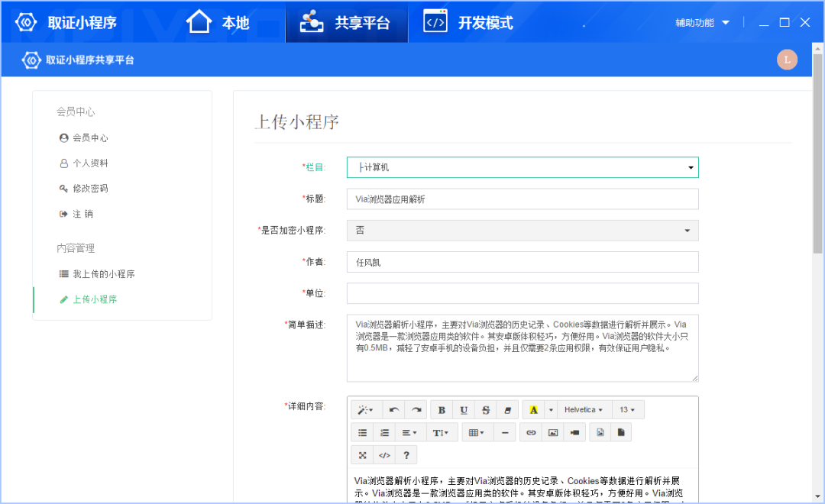This screenshot has height=504, width=825.
Task: Insert a horizontal rule
Action: [505, 432]
